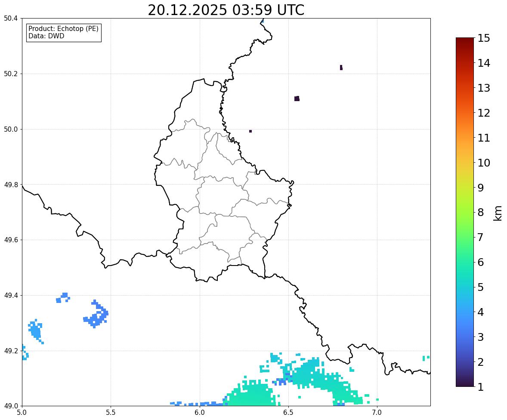Click the echotop height color scale bar
Screen dimensions: 507x420
click(465, 212)
